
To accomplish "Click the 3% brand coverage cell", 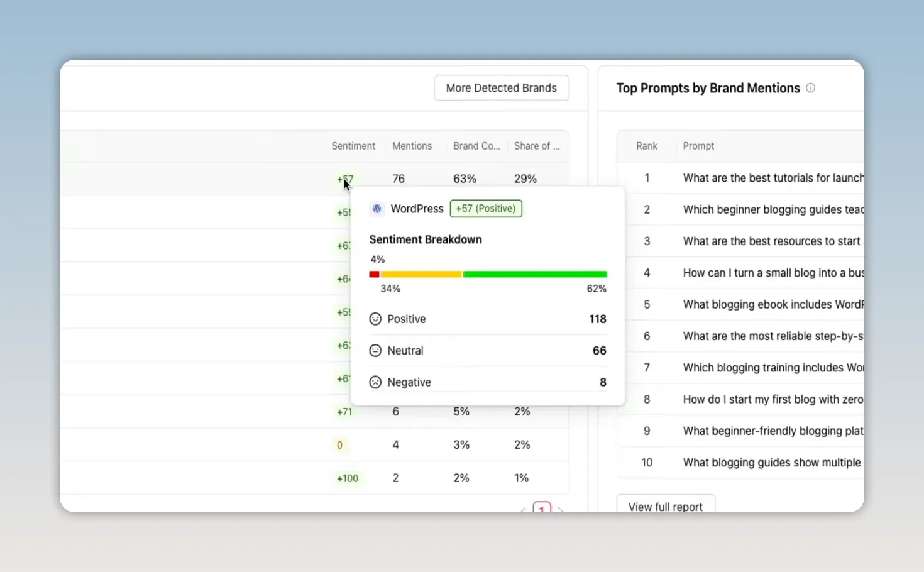I will 461,444.
